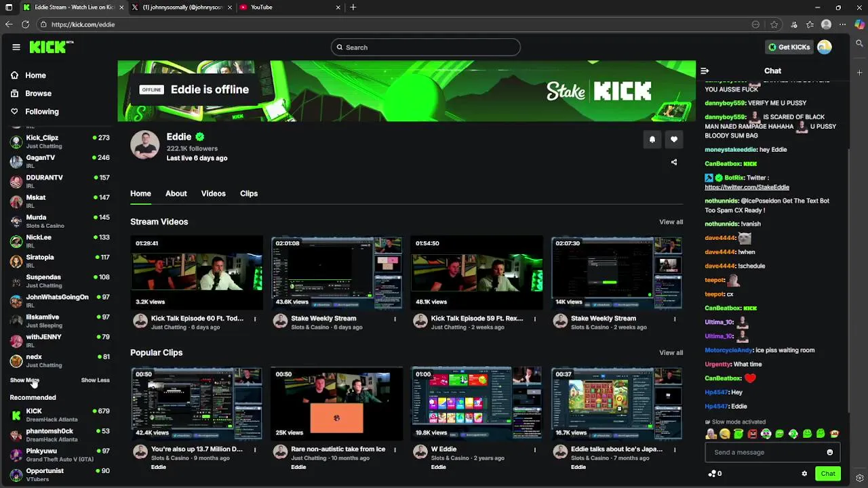Open options for Stake Weekly Stream 6 days ago
Screen dimensions: 868x488
[x=395, y=319]
